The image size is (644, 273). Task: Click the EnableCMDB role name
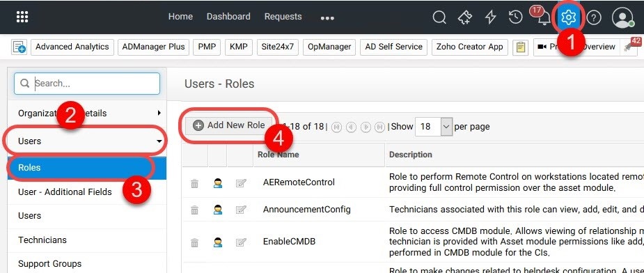pyautogui.click(x=289, y=242)
